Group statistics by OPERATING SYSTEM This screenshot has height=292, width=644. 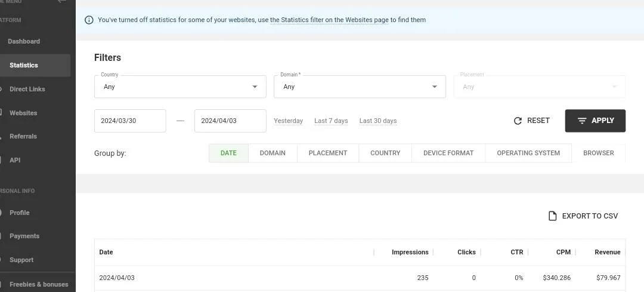click(528, 153)
